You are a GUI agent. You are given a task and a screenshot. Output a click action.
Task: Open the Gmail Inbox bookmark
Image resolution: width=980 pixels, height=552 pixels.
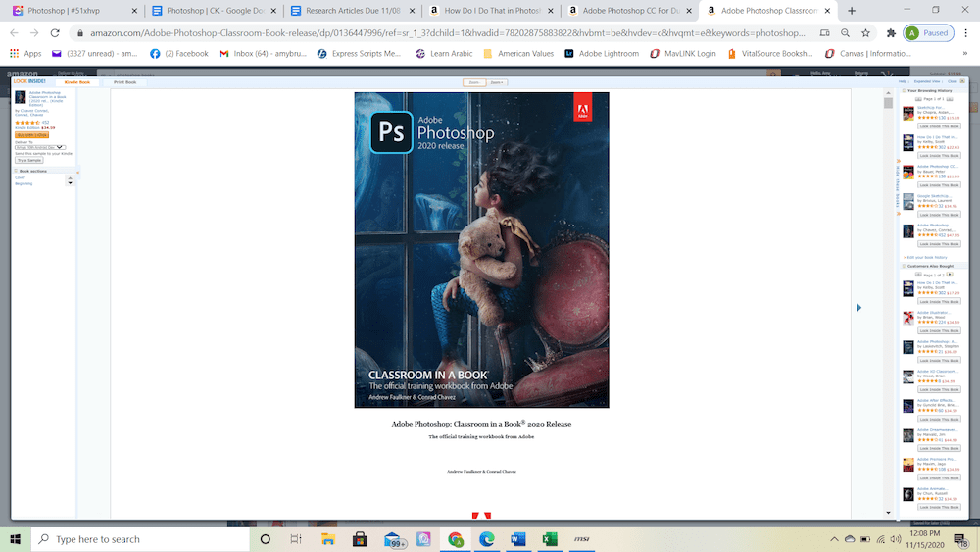pyautogui.click(x=263, y=54)
